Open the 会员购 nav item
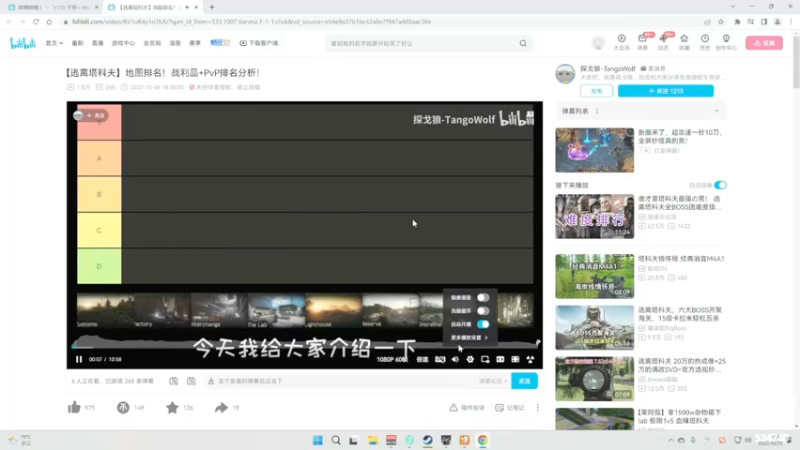 click(152, 43)
